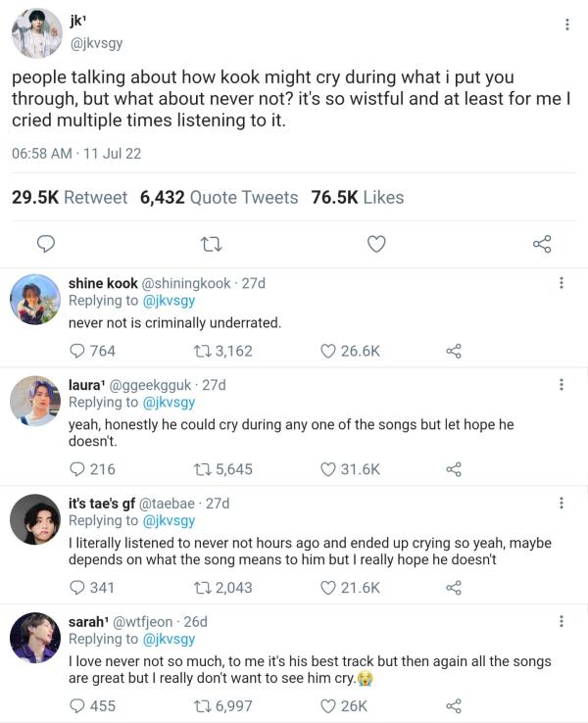View the 6,432 Quote Tweets
The width and height of the screenshot is (588, 723).
tap(219, 197)
